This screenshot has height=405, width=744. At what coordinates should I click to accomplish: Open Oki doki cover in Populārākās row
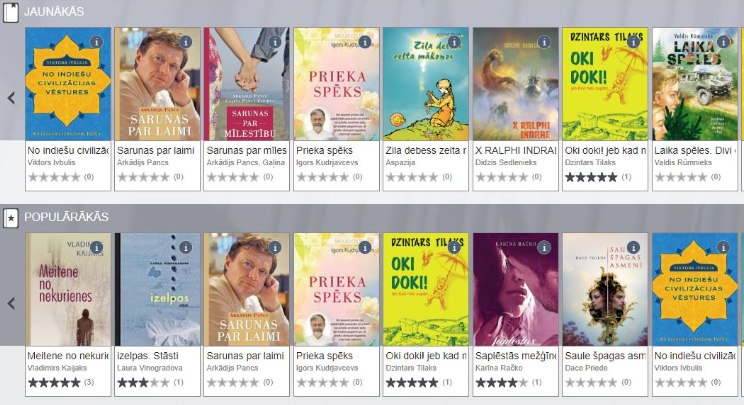[426, 289]
